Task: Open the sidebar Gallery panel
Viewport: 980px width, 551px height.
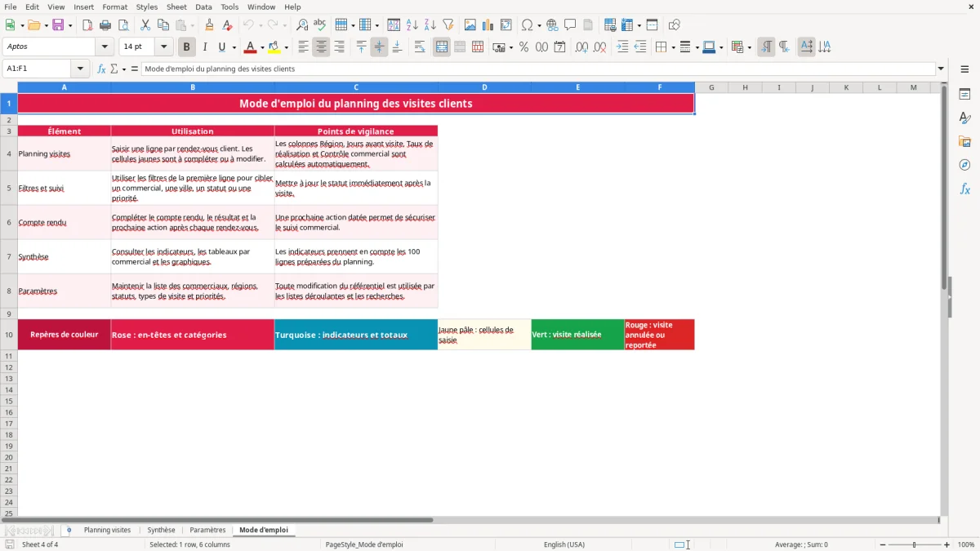Action: 964,142
